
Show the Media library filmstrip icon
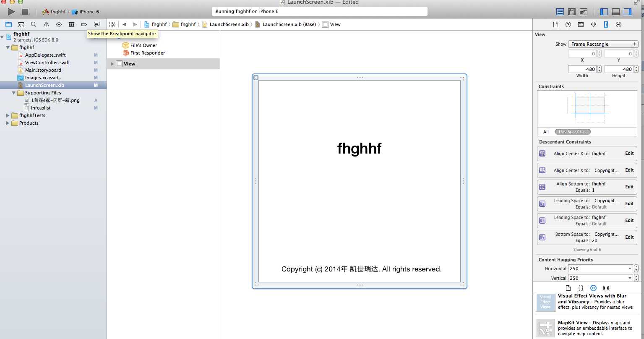click(606, 288)
